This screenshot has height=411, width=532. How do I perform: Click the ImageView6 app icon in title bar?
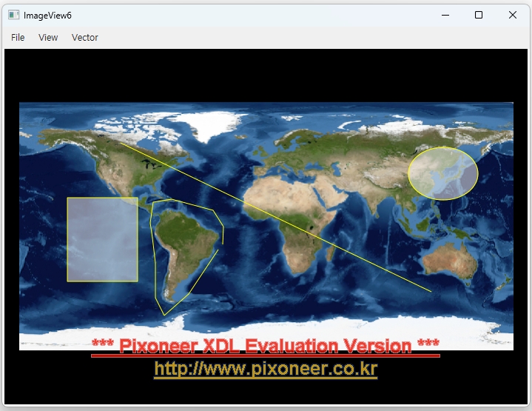(x=13, y=15)
